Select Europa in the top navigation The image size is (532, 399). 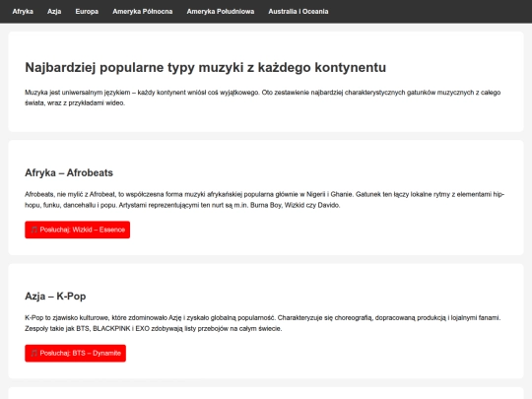click(x=87, y=12)
